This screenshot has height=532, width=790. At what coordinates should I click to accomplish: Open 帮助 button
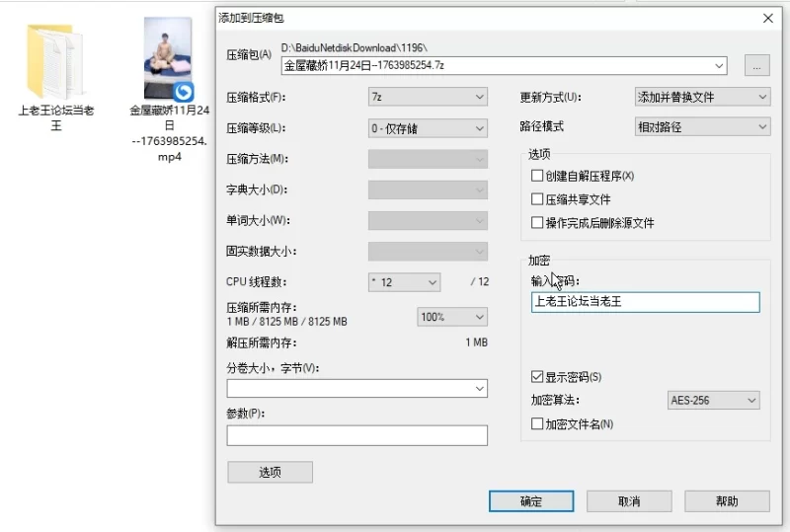(x=727, y=501)
